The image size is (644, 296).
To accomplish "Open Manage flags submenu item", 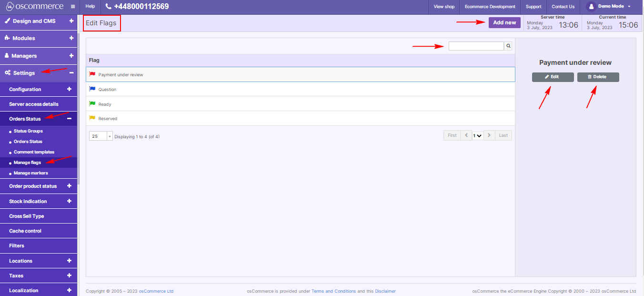I will tap(27, 163).
